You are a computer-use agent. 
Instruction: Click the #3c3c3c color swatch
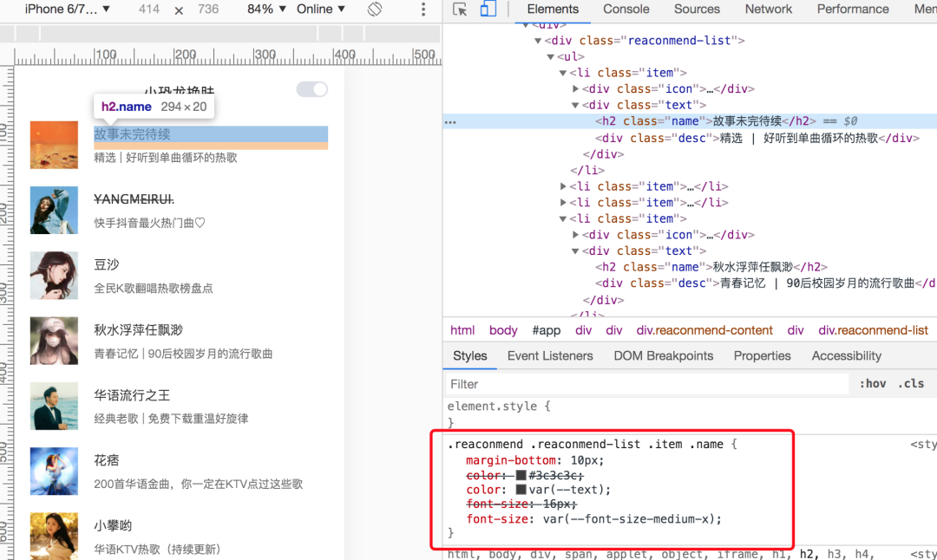(x=521, y=475)
